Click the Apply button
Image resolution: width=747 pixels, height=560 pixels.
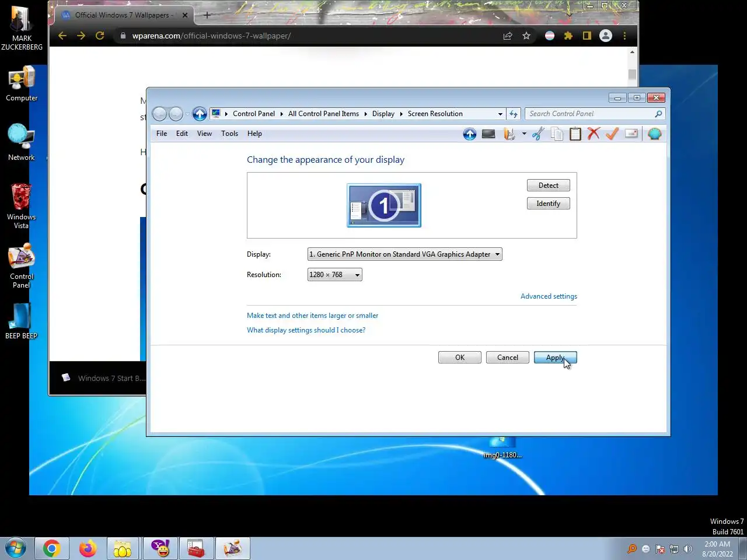pyautogui.click(x=556, y=358)
